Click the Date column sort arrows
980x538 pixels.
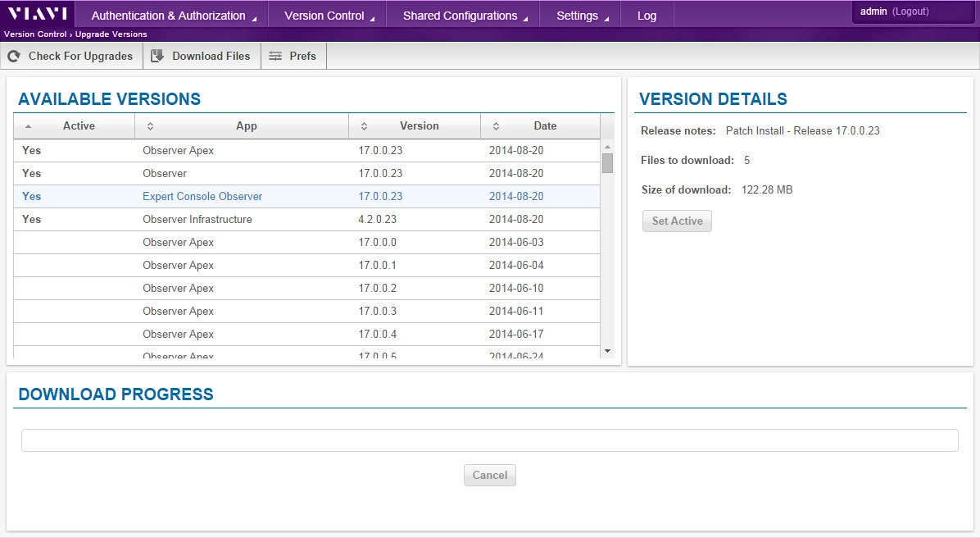coord(496,126)
